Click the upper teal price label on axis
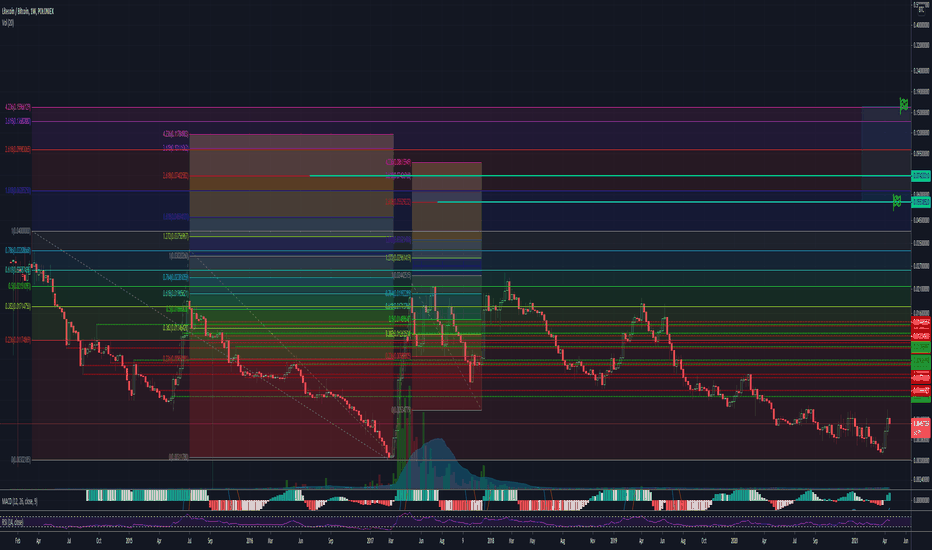Screen dimensions: 932x550 coord(921,176)
